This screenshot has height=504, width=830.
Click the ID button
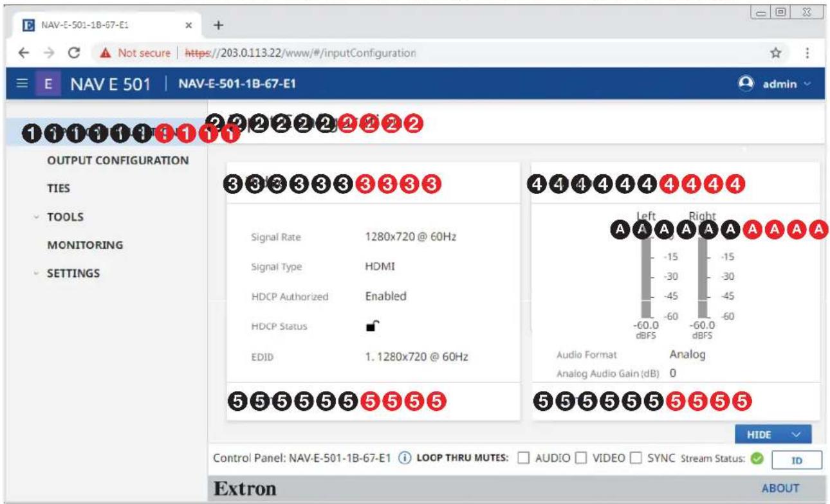pyautogui.click(x=796, y=460)
